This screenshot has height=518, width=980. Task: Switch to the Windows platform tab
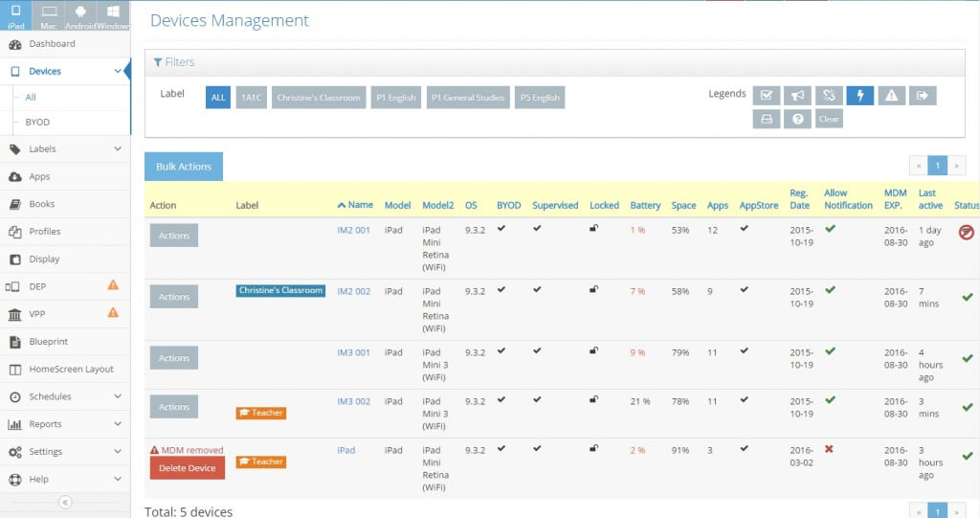coord(113,15)
